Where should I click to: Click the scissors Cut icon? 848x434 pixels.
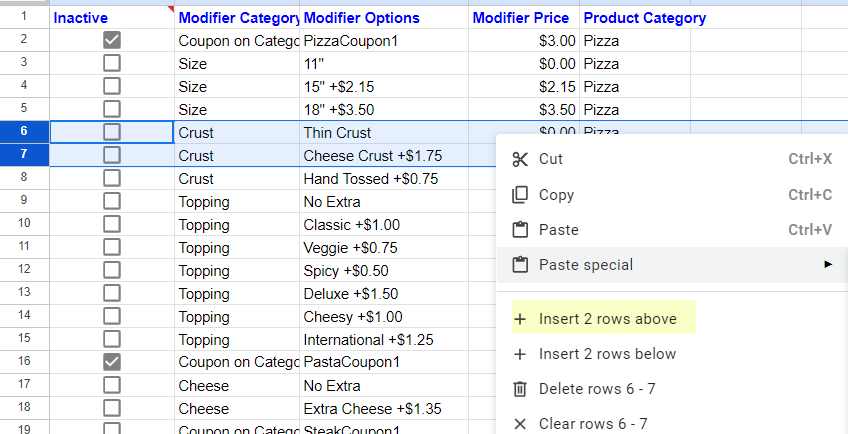(519, 159)
